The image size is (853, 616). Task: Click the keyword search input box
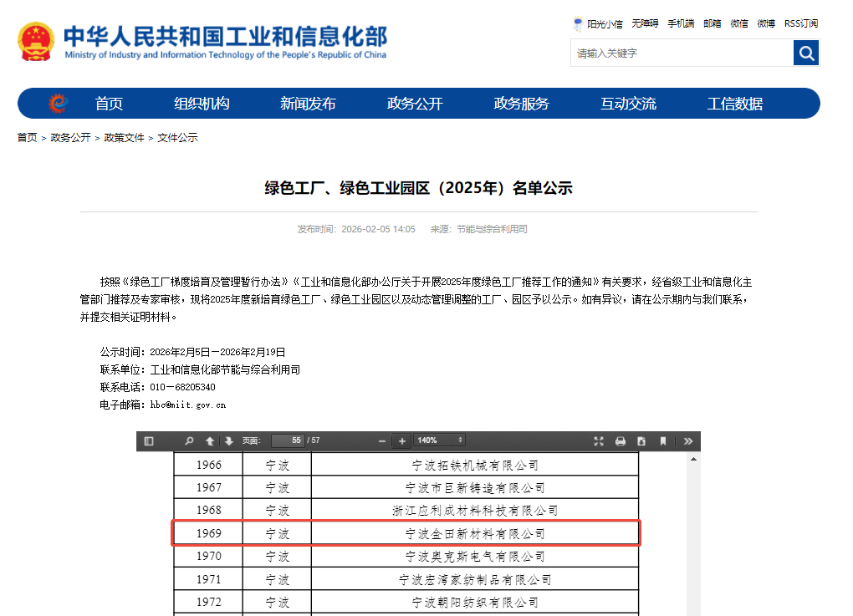[x=682, y=53]
